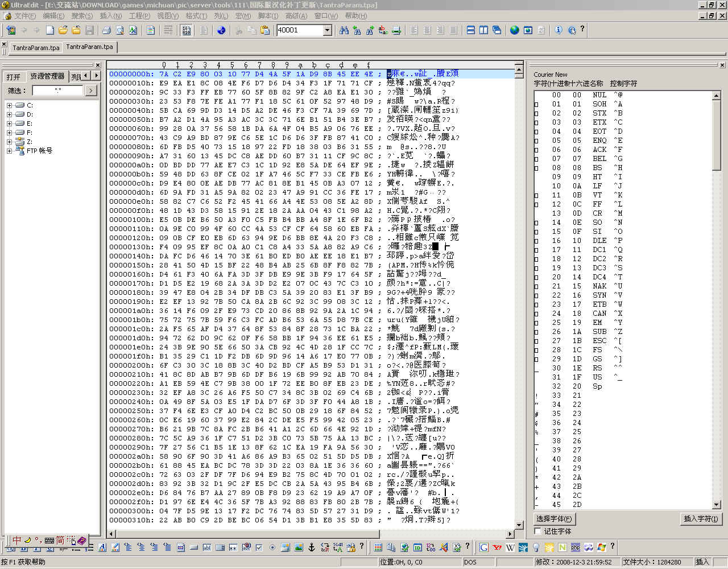Viewport: 728px width, 569px height.
Task: Click the Replace (ab/ac) icon
Action: [383, 30]
